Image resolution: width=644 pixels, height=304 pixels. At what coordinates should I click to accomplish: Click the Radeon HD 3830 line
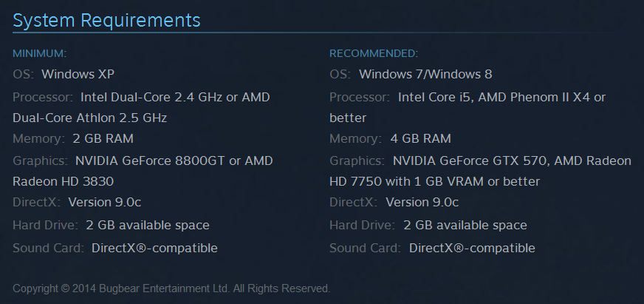[63, 181]
